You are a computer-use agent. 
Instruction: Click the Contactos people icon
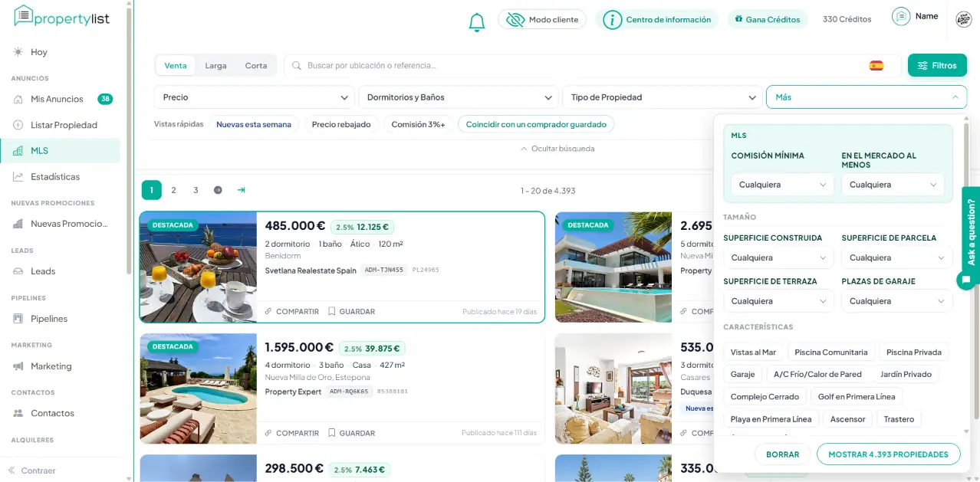(x=18, y=413)
